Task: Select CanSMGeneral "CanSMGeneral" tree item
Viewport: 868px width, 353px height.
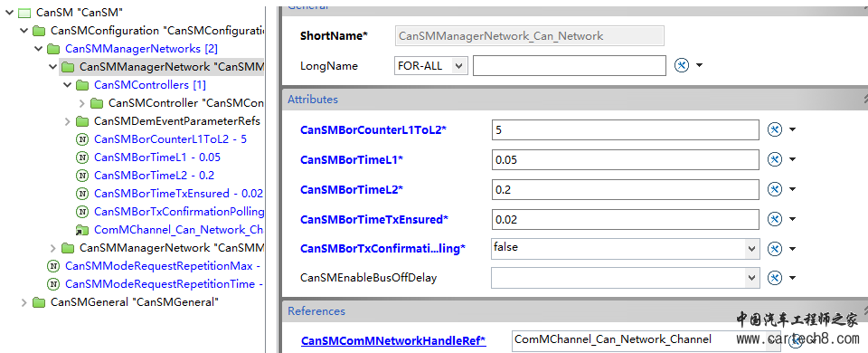Action: [135, 302]
